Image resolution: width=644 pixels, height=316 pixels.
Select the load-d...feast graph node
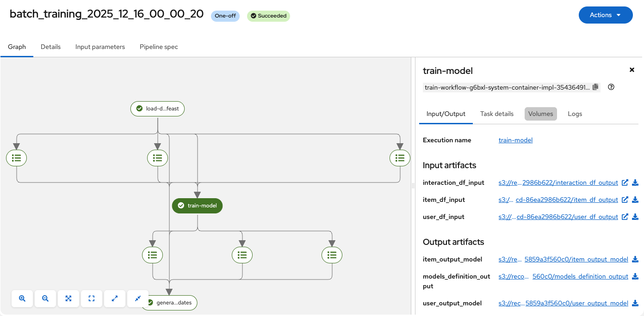pos(158,109)
